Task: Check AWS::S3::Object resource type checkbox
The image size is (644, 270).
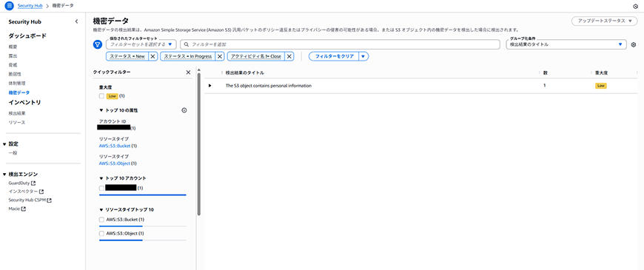Action: coord(101,234)
